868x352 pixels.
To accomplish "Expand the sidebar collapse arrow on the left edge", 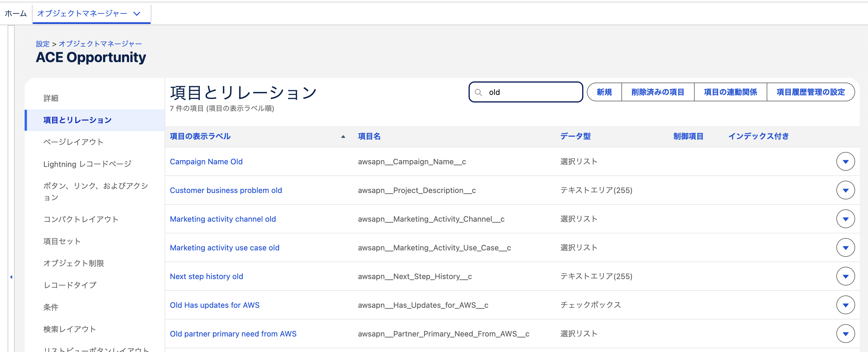I will pos(11,277).
